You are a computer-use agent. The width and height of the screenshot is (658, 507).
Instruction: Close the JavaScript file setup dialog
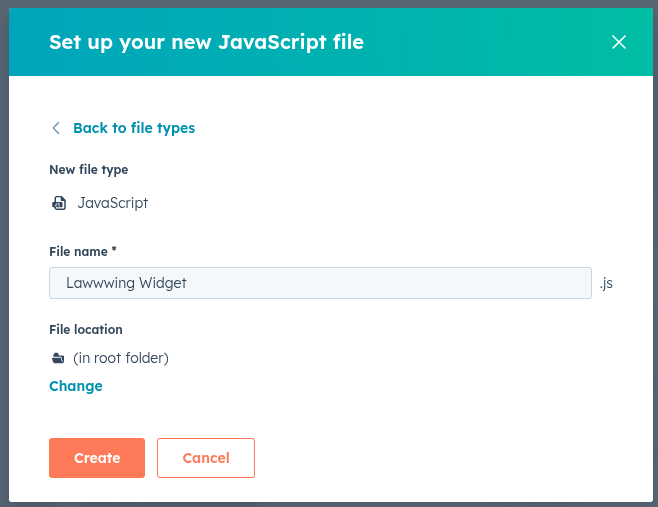(618, 42)
